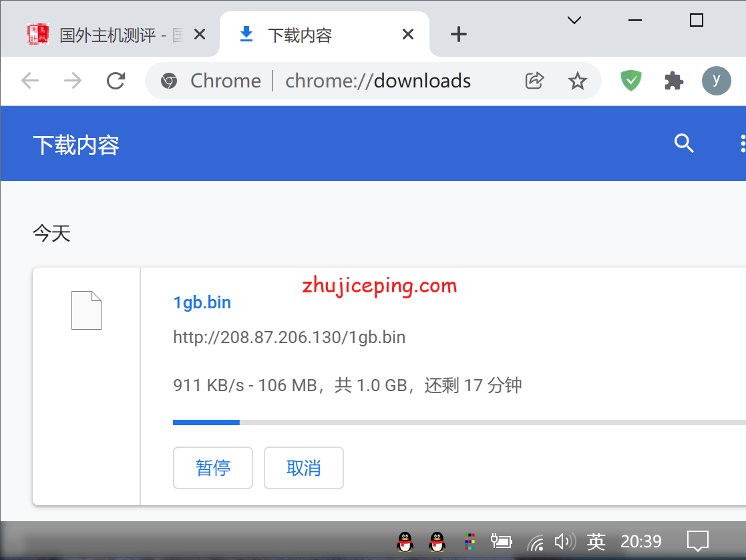Open the 1gb.bin file link
Screen dimensions: 746x560
tap(202, 302)
